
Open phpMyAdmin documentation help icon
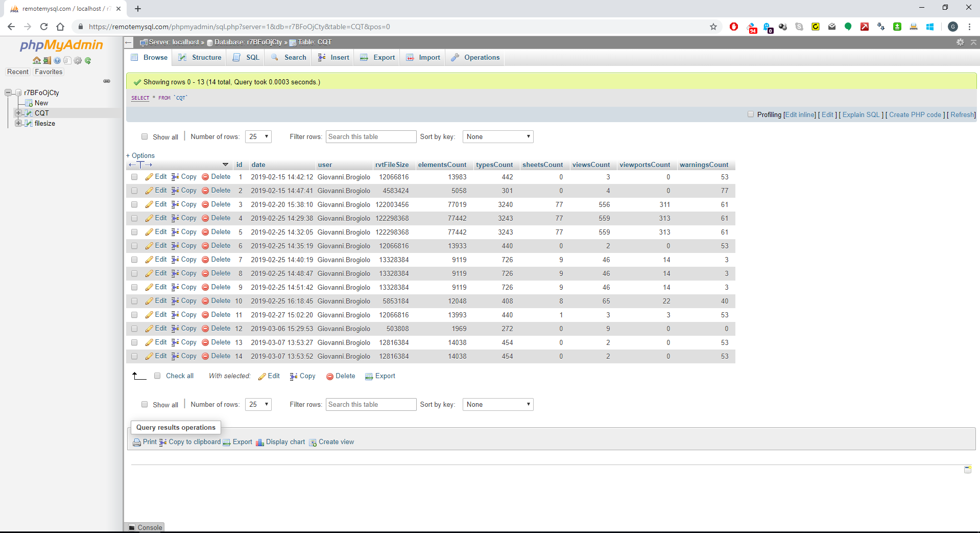(x=57, y=60)
